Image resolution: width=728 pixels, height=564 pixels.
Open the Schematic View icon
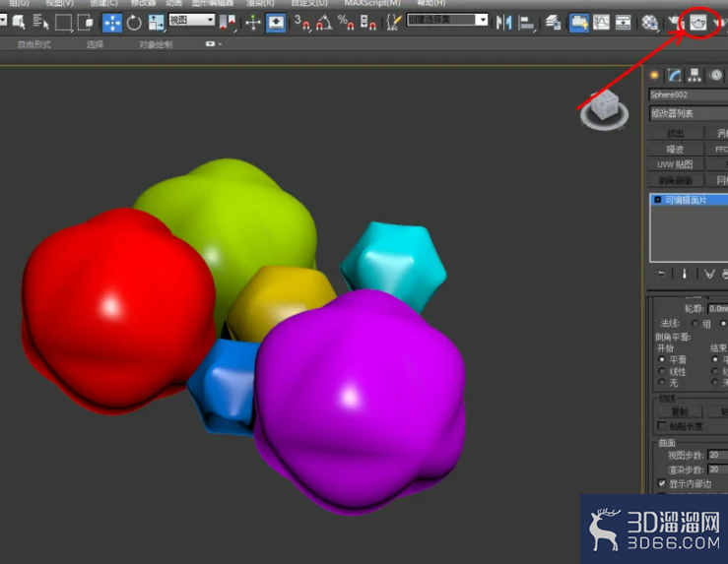click(x=623, y=22)
